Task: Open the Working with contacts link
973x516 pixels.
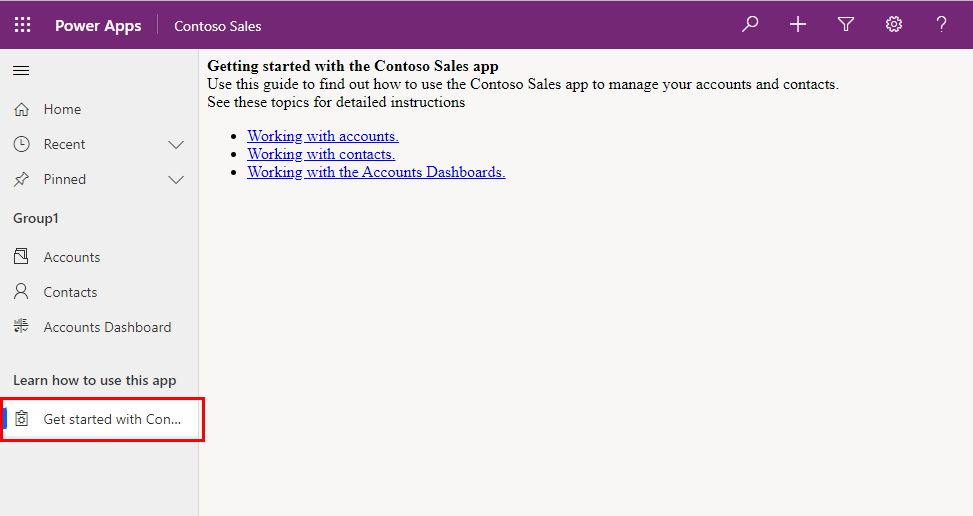Action: click(321, 154)
